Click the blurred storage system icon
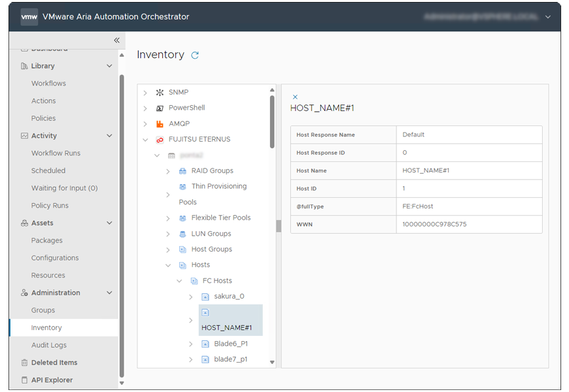This screenshot has height=392, width=569. click(171, 155)
